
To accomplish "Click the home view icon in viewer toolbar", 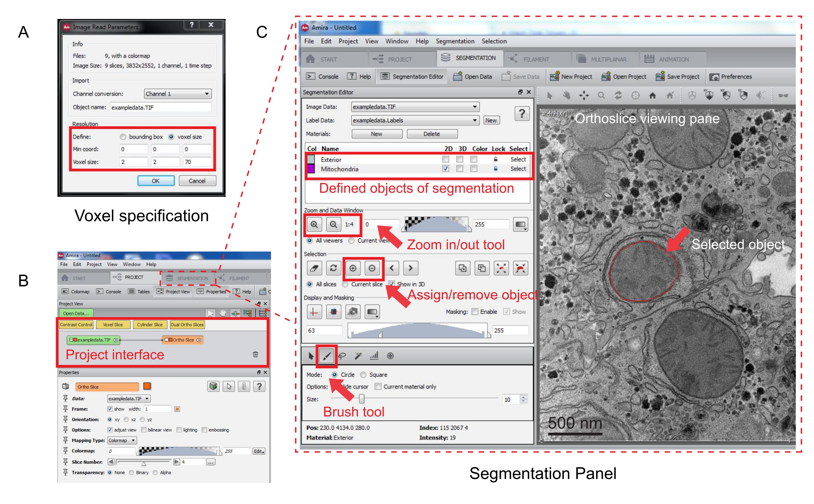I will (x=652, y=96).
